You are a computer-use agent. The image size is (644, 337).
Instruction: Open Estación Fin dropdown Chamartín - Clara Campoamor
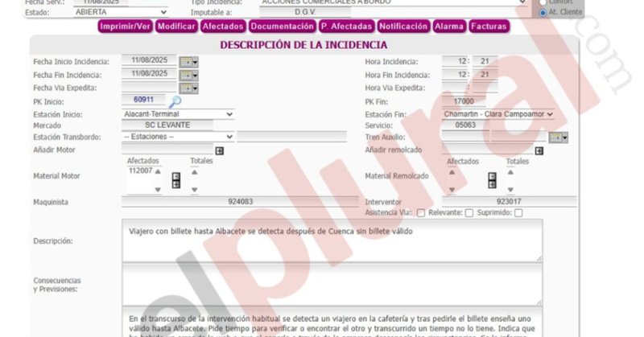click(x=497, y=114)
